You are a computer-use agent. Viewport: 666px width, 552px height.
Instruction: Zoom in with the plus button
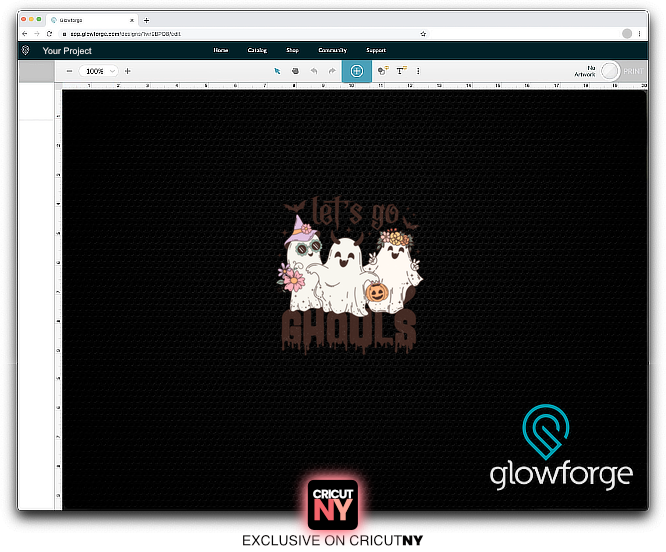[x=127, y=71]
